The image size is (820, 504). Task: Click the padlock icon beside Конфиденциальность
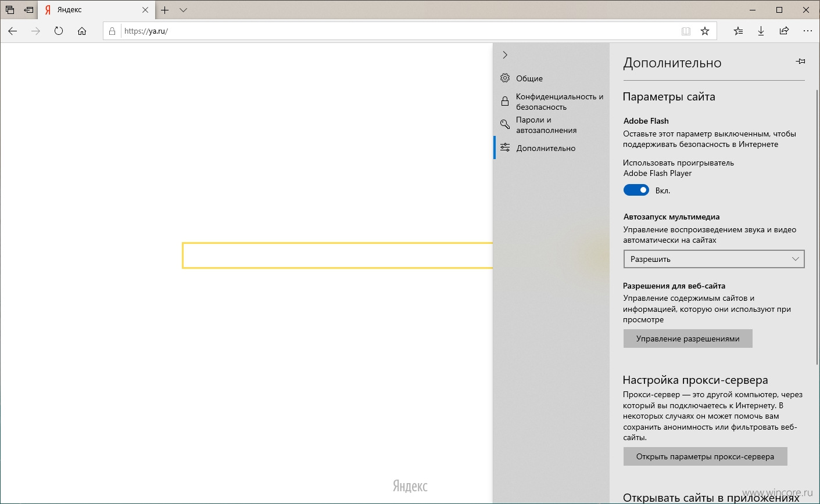505,101
